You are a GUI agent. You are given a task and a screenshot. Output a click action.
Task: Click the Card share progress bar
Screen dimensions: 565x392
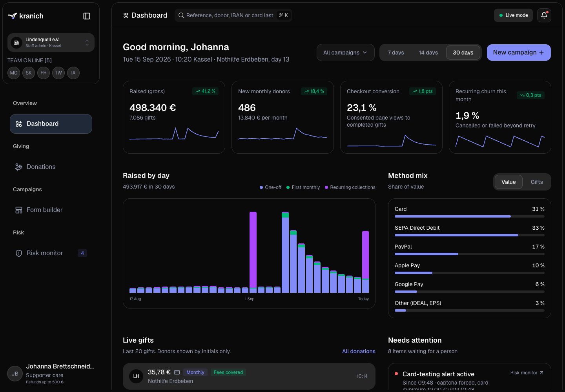[470, 216]
